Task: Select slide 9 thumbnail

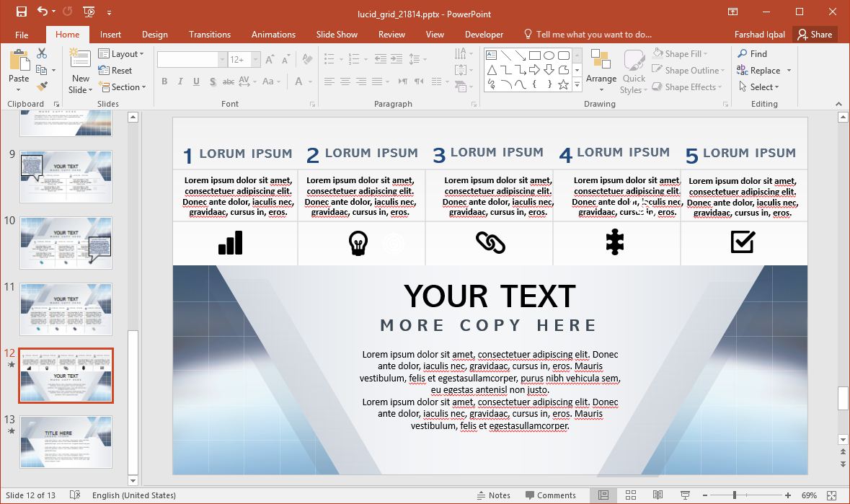Action: point(66,177)
